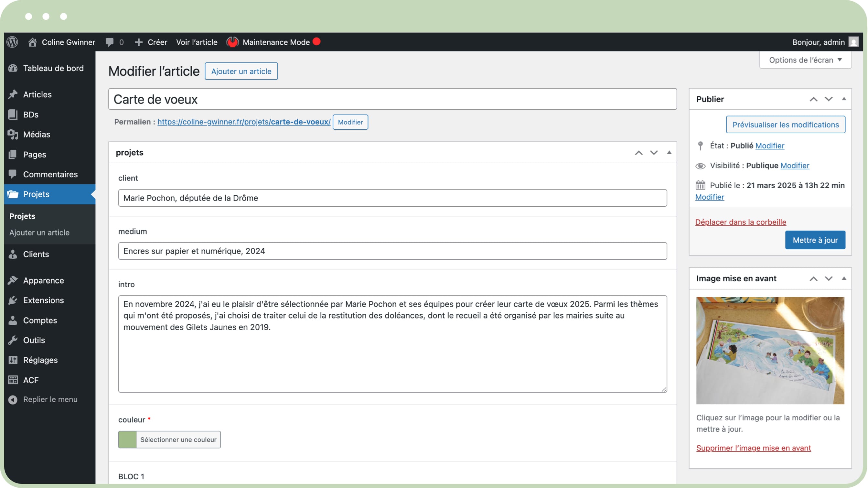Image resolution: width=868 pixels, height=488 pixels.
Task: Click the home icon beside Coline Gwinner
Action: click(x=32, y=42)
